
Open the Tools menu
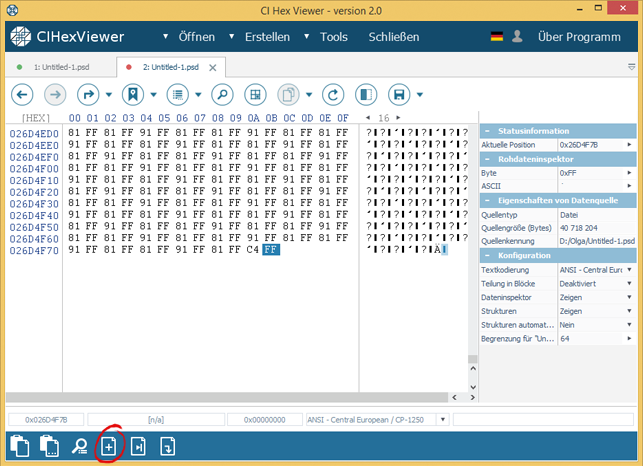[334, 37]
